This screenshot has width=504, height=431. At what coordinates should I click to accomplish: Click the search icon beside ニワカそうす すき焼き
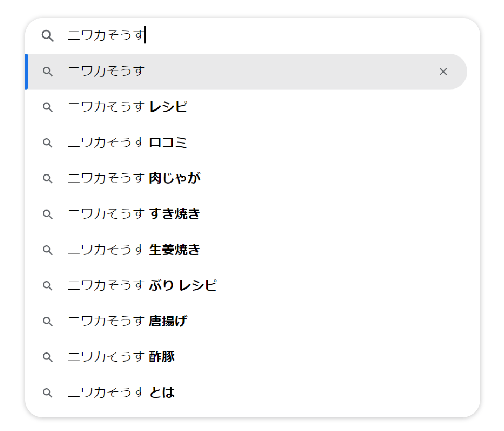pyautogui.click(x=47, y=214)
